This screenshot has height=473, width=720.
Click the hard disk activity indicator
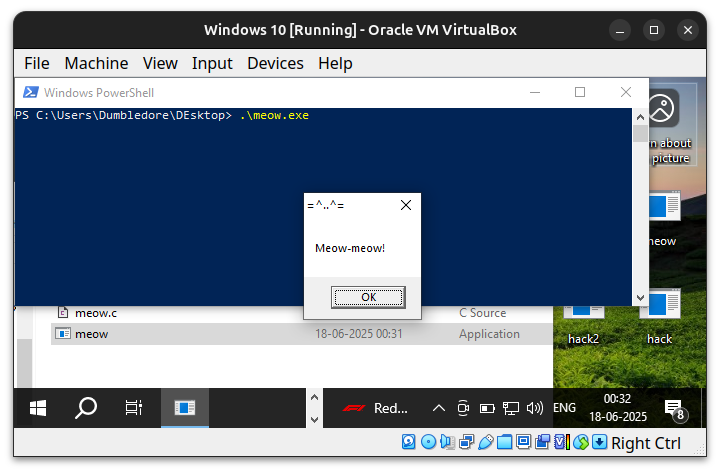(x=408, y=442)
